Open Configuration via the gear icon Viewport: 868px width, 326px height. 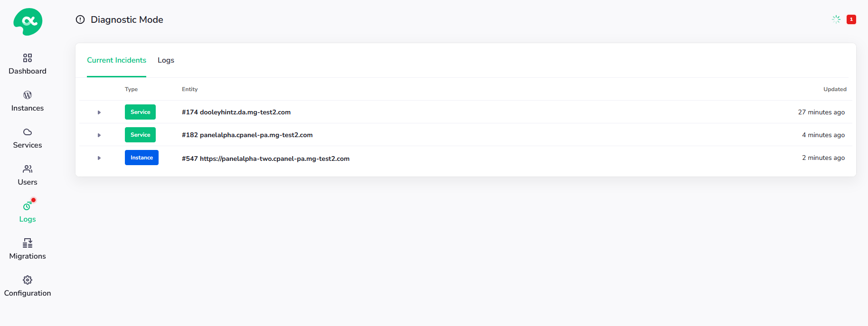tap(28, 280)
